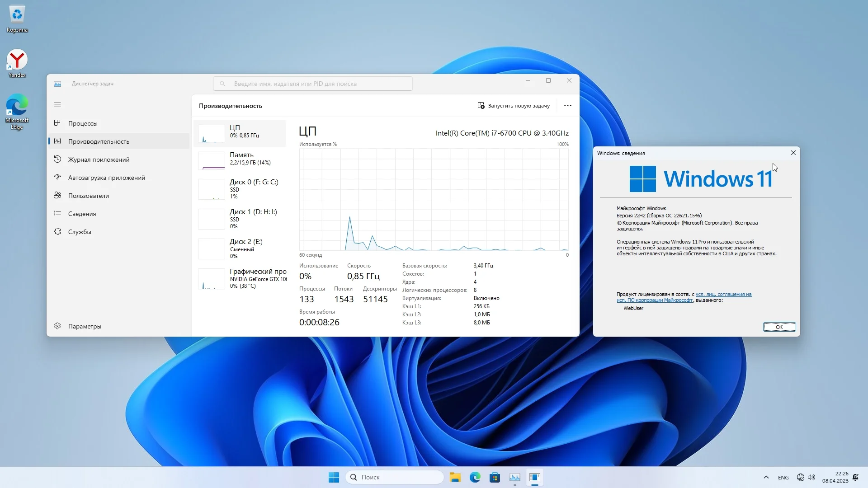Click the hamburger navigation menu icon

click(57, 105)
